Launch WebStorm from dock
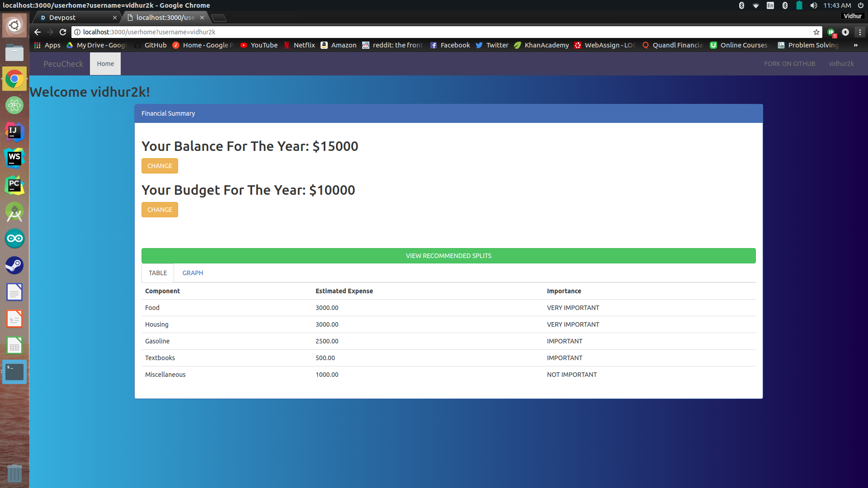868x488 pixels. point(14,159)
